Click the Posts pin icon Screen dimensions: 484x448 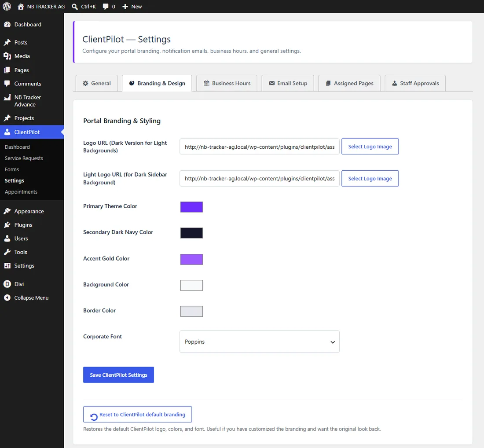[x=7, y=42]
